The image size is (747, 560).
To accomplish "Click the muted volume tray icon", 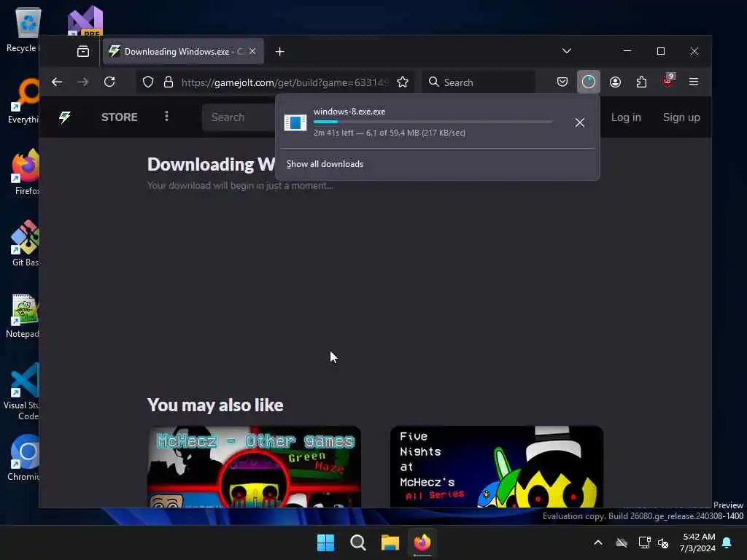I will click(662, 542).
